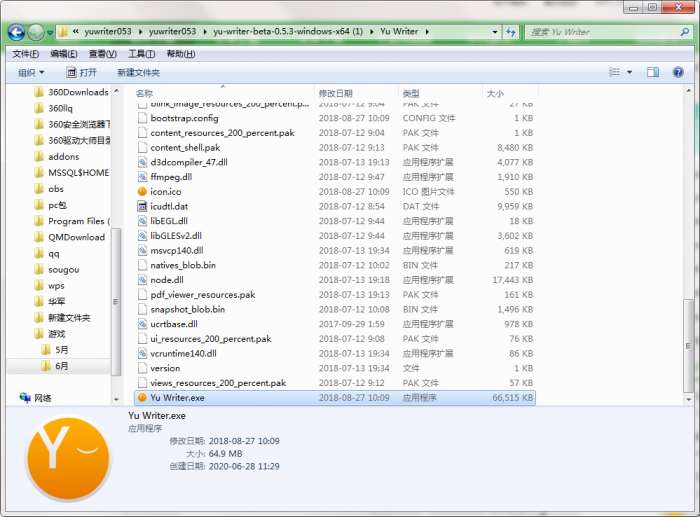Select ucrtbase.dll file icon
This screenshot has width=700, height=517.
(142, 324)
